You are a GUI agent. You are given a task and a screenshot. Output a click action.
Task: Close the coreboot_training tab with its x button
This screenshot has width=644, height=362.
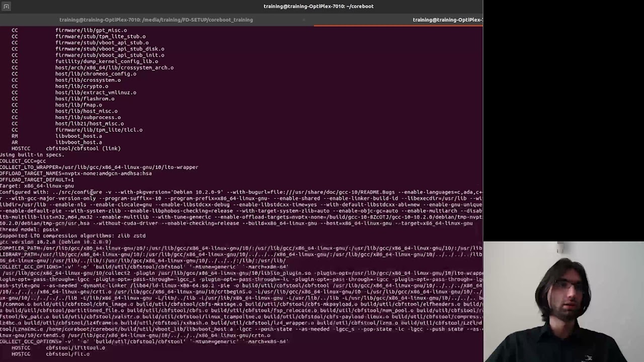[303, 20]
